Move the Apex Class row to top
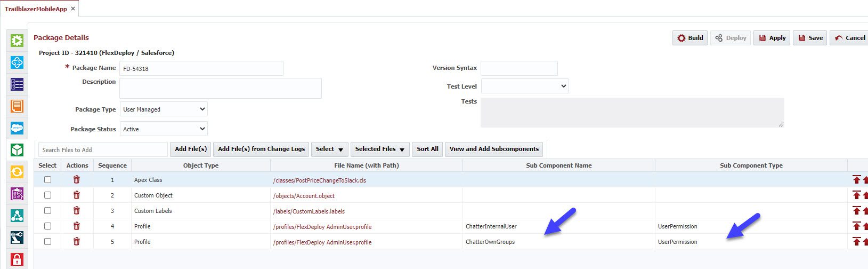 tap(856, 180)
